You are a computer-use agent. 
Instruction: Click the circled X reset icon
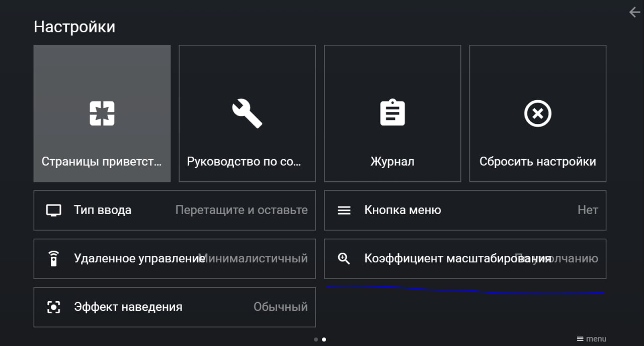(537, 113)
